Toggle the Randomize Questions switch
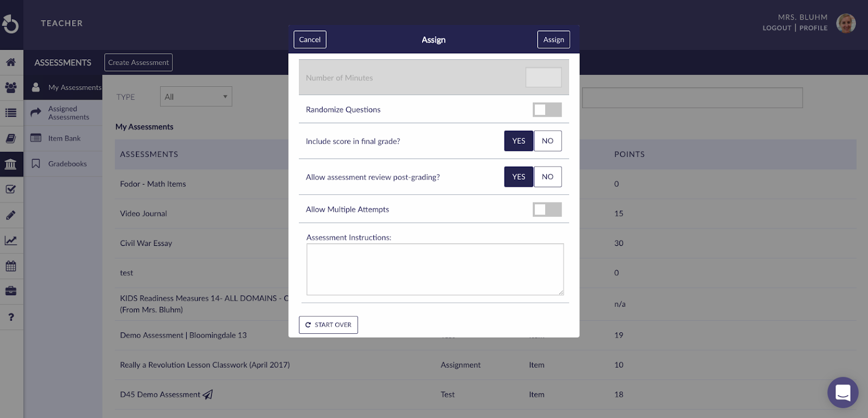Image resolution: width=868 pixels, height=418 pixels. (x=547, y=110)
